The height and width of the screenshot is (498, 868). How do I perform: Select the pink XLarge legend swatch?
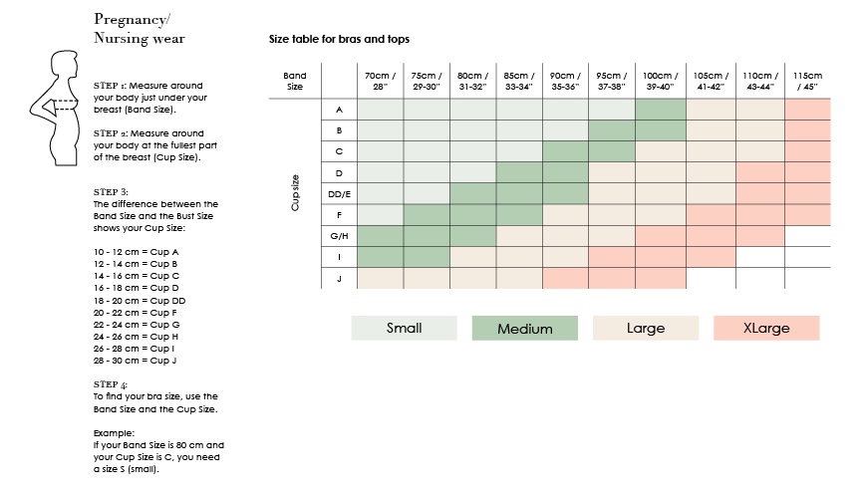[766, 328]
